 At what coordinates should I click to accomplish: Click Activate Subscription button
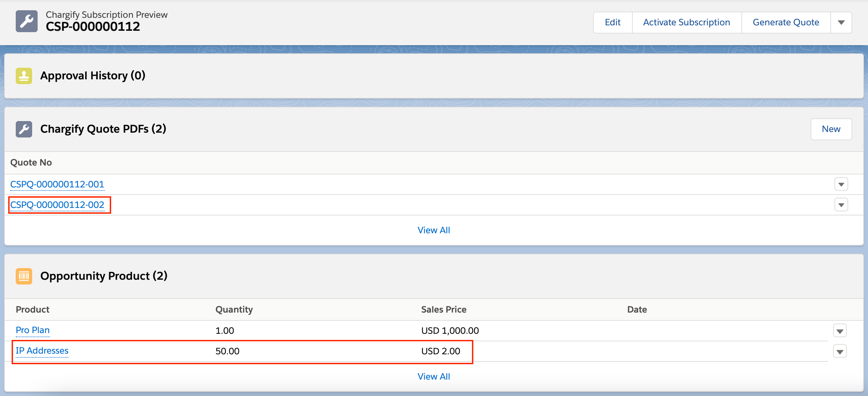[x=686, y=23]
